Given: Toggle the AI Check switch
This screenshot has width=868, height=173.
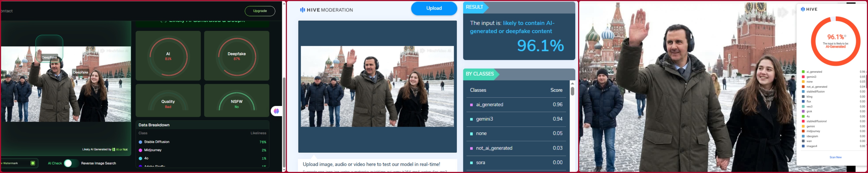Looking at the screenshot, I should pyautogui.click(x=71, y=163).
